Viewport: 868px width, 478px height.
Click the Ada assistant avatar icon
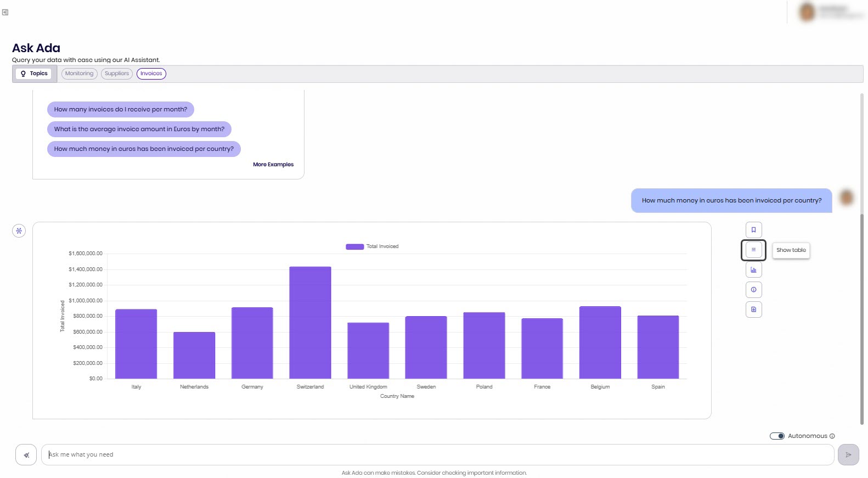19,230
